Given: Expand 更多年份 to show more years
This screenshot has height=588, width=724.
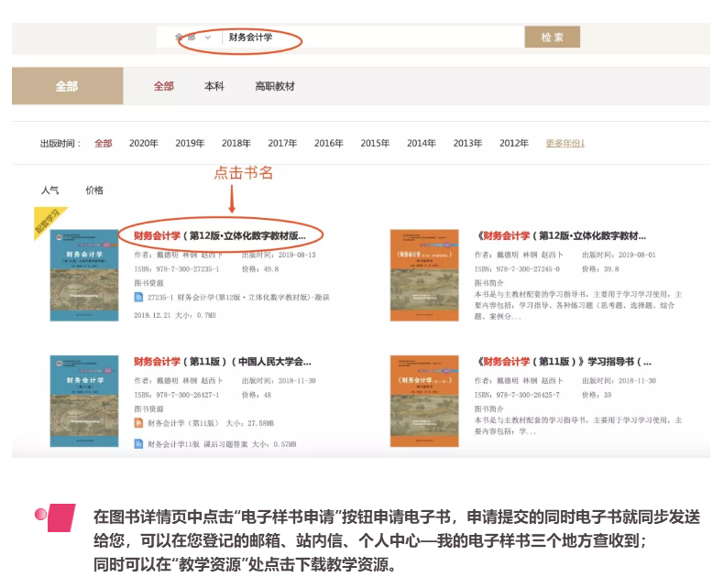Looking at the screenshot, I should [565, 143].
